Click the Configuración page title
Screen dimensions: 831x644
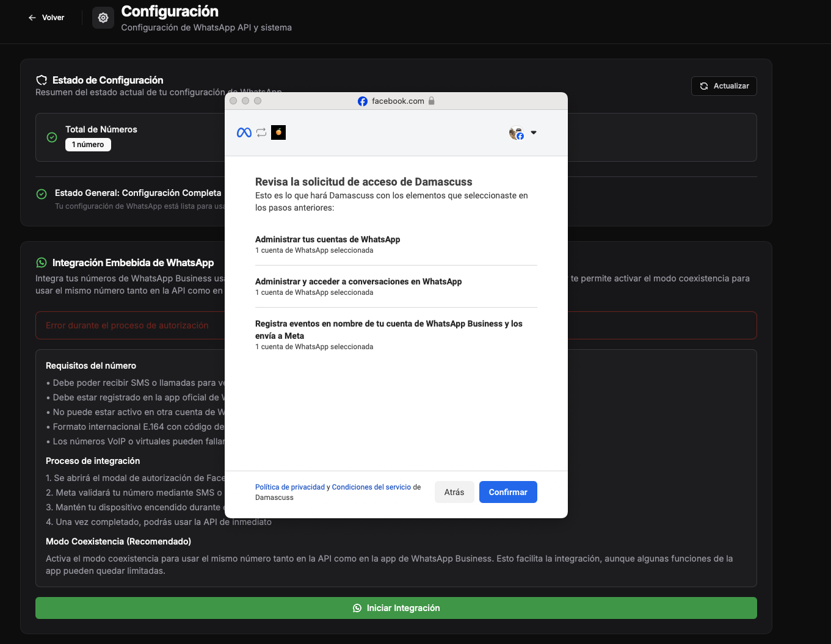click(x=170, y=11)
